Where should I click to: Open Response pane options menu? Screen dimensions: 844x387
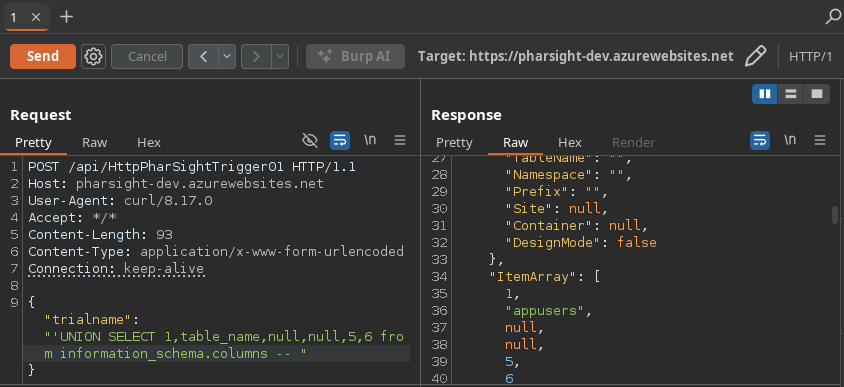820,140
